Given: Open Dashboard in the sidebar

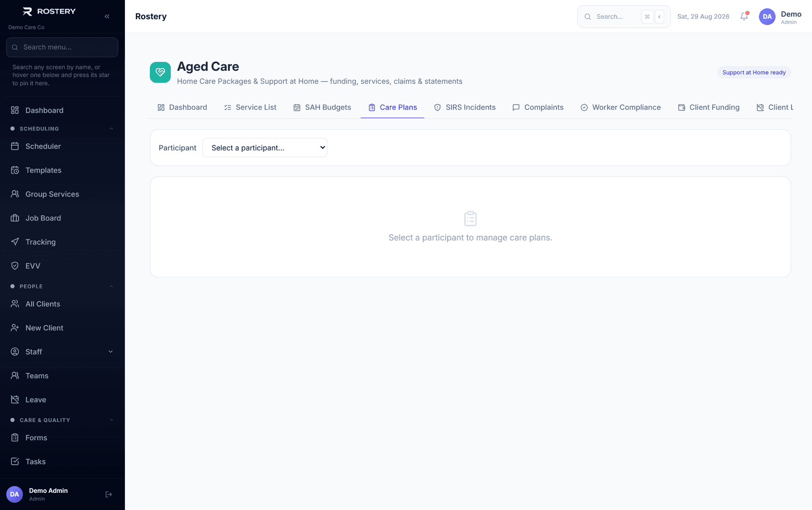Looking at the screenshot, I should coord(62,110).
